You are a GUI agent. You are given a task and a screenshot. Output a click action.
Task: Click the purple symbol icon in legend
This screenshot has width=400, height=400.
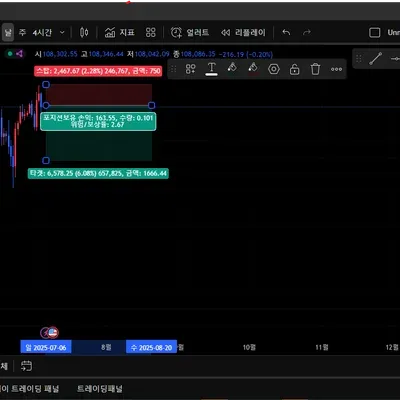(x=19, y=53)
